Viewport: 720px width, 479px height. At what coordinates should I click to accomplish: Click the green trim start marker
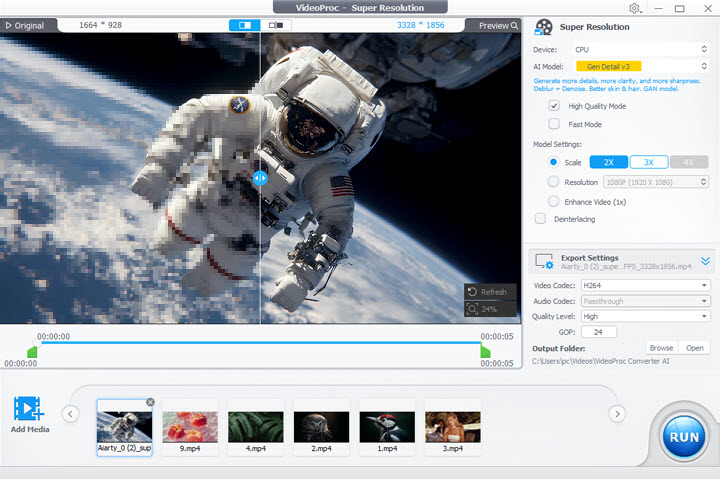(x=32, y=352)
